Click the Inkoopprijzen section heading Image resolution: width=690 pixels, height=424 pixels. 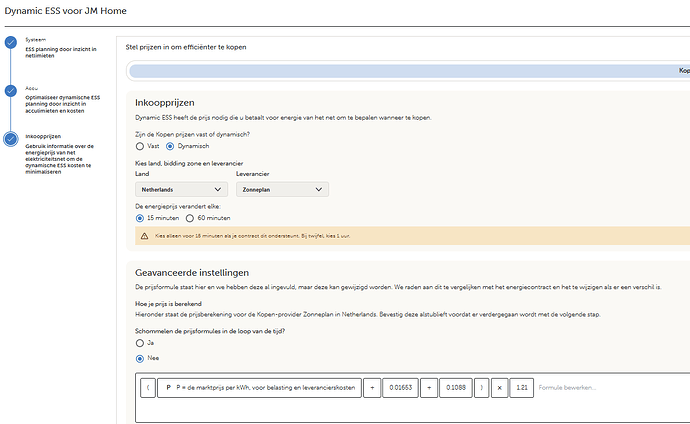tap(165, 103)
